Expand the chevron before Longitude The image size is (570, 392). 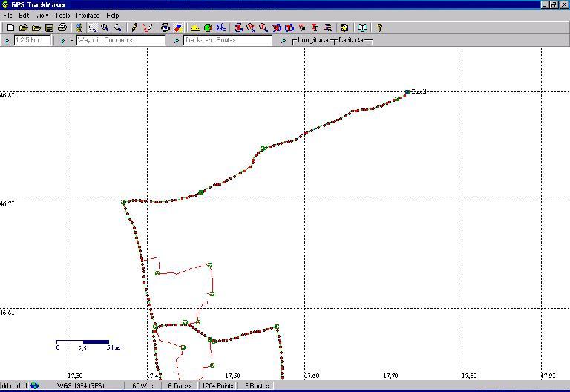coord(284,41)
